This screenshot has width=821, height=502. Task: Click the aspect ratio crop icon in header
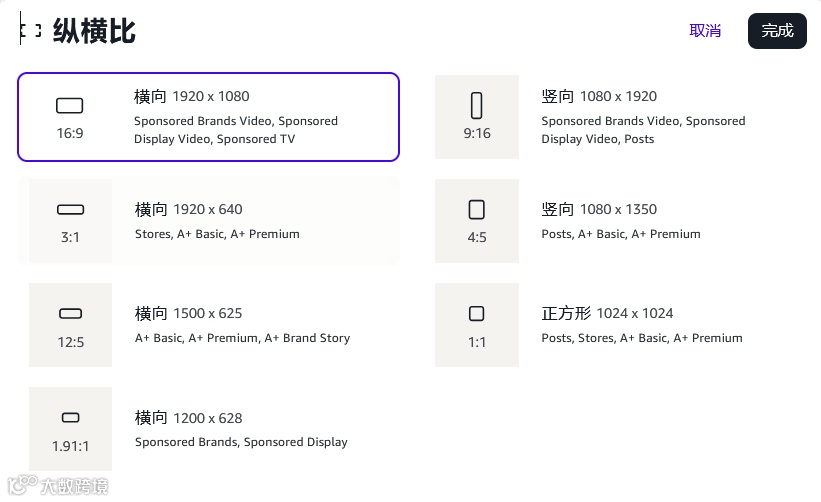[x=31, y=31]
